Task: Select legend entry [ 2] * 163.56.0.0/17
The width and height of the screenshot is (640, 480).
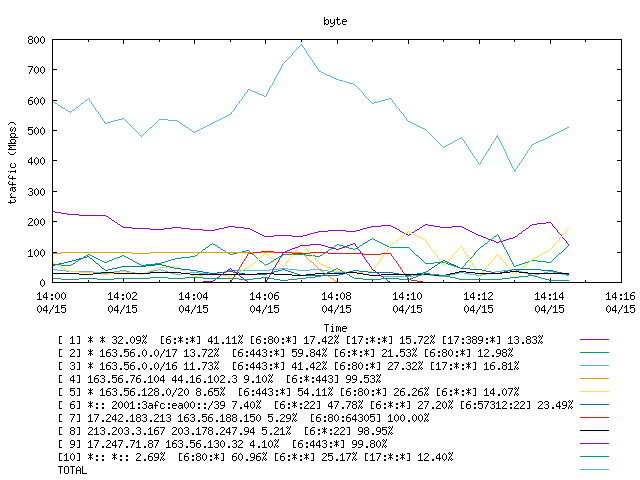Action: tap(285, 353)
